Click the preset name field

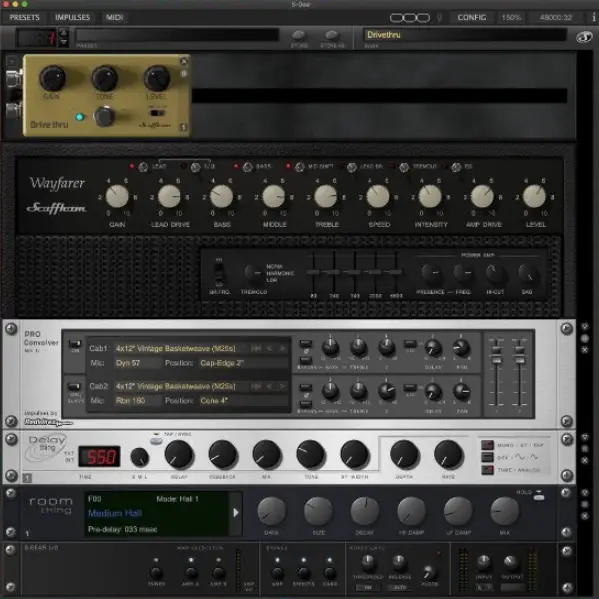pos(177,35)
